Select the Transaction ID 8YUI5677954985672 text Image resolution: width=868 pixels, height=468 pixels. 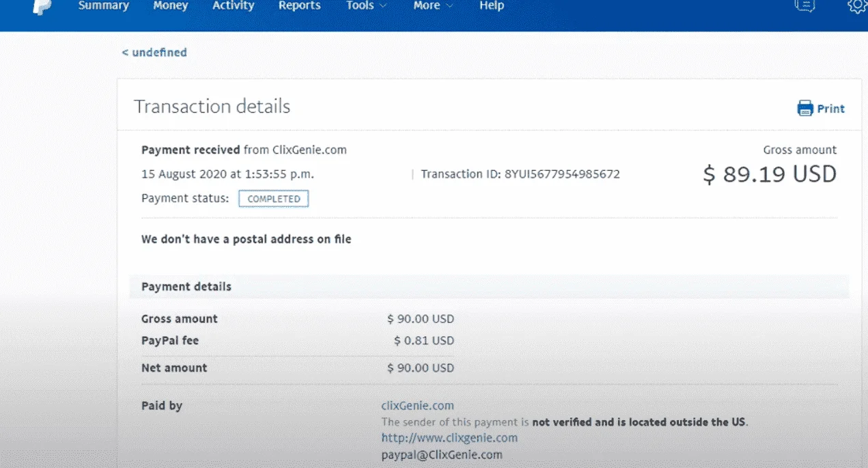click(520, 174)
